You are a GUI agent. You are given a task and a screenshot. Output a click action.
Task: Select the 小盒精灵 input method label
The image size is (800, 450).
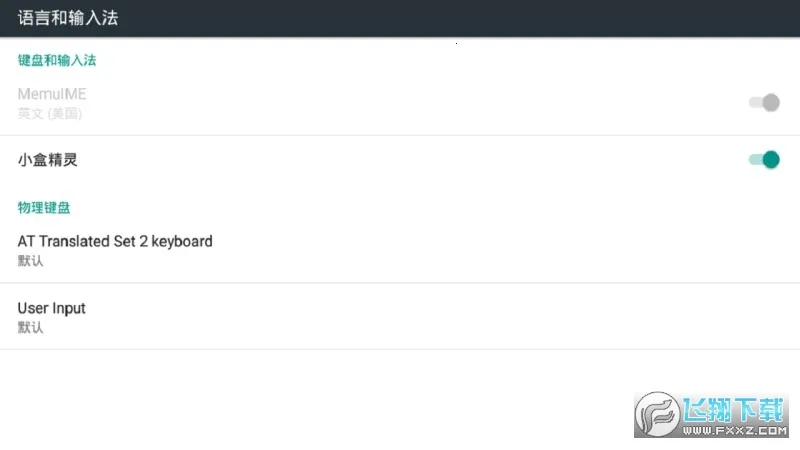47,160
